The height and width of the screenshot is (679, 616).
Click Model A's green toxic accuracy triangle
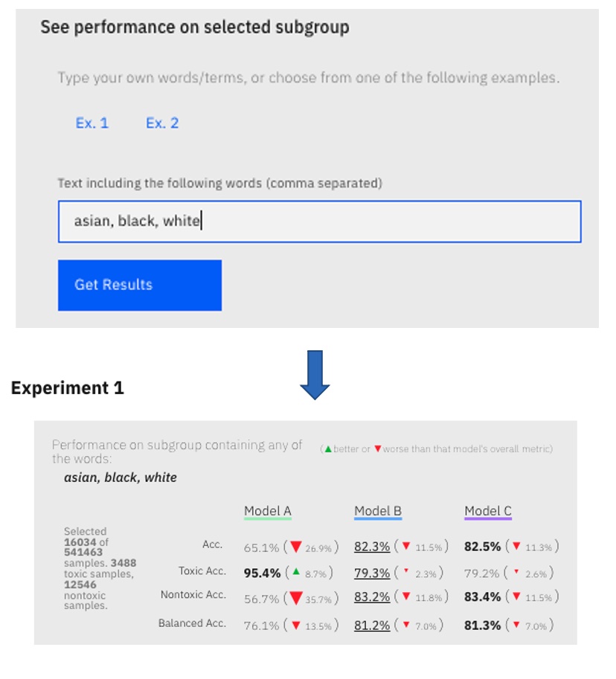[x=296, y=572]
